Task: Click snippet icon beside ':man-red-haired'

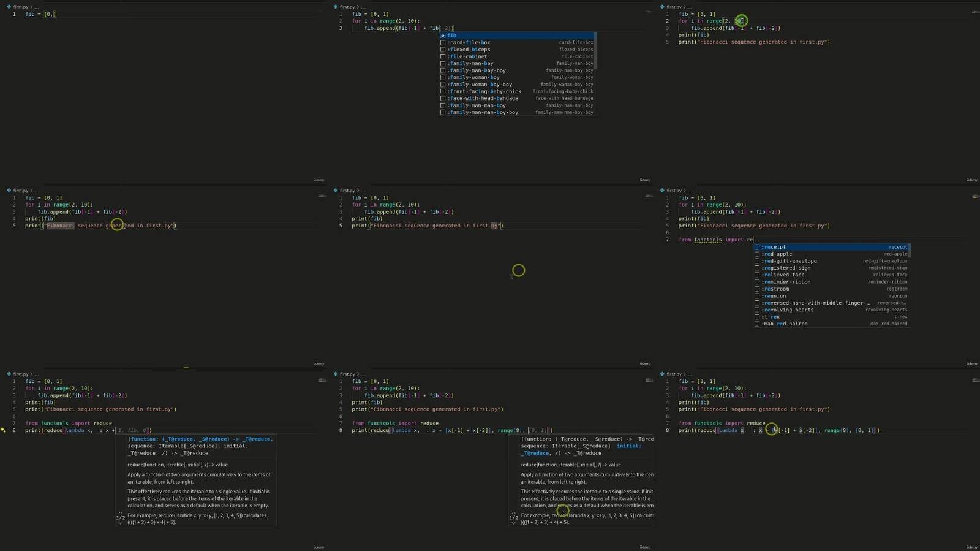Action: coord(757,324)
